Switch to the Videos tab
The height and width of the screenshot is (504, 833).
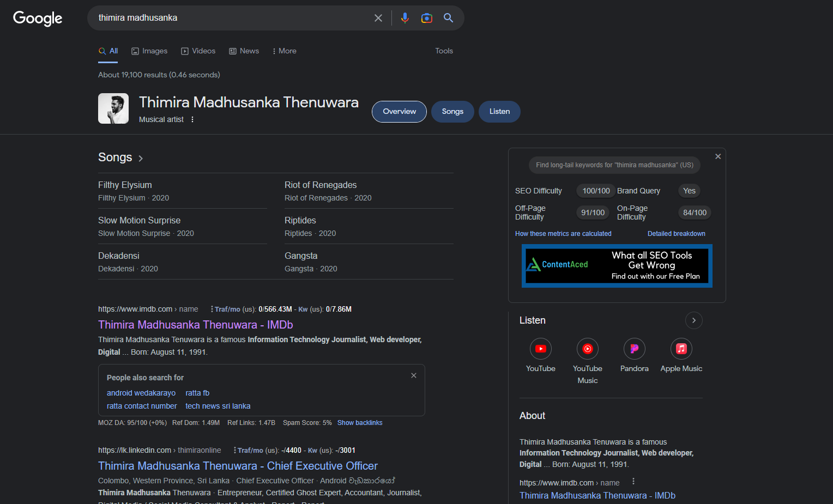[x=198, y=51]
